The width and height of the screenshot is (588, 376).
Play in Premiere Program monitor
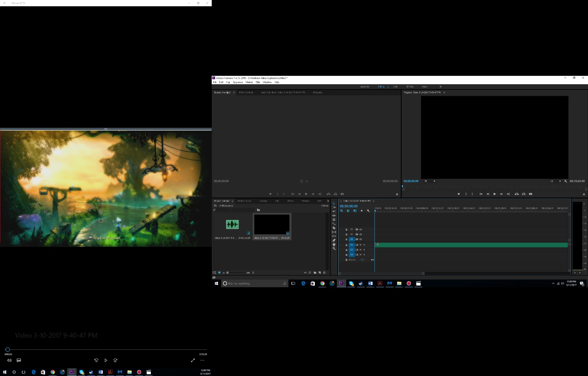click(x=495, y=194)
